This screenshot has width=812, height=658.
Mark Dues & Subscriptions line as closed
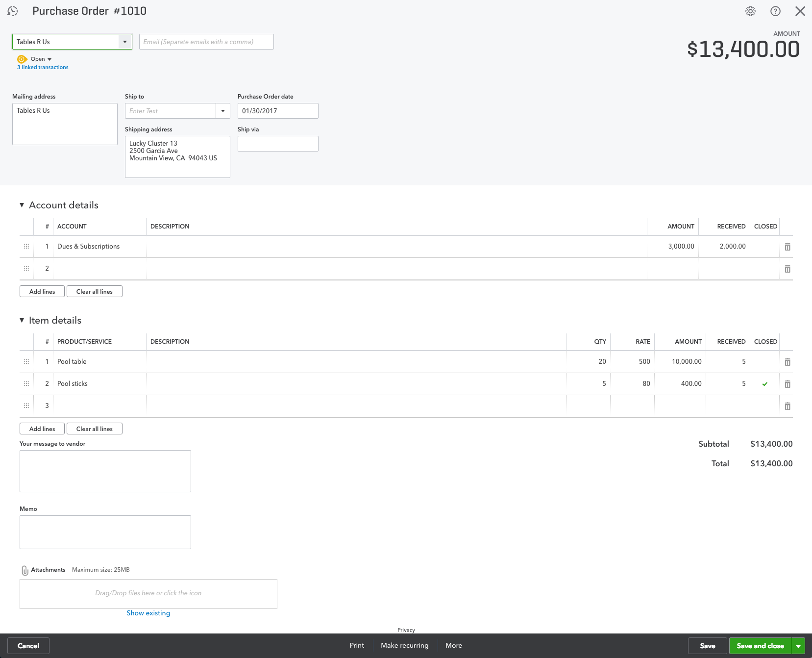click(764, 247)
